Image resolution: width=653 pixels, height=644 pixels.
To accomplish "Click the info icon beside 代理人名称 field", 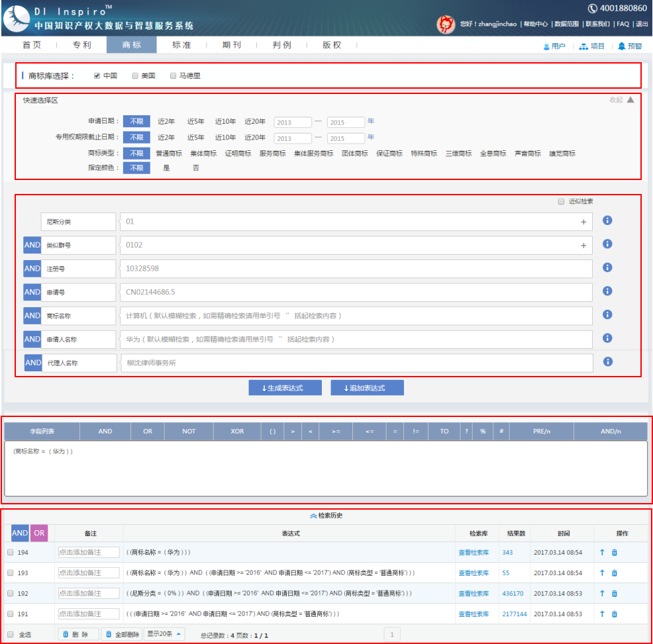I will tap(607, 362).
